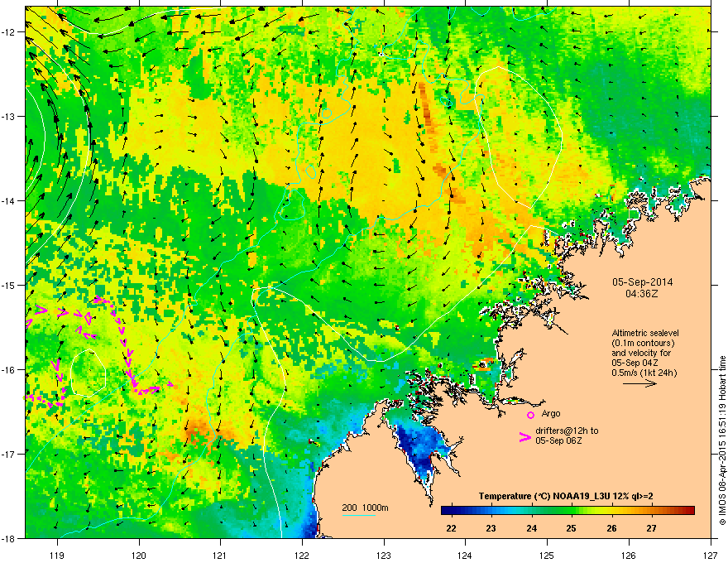
Task: Click the '200 1000m' depth label
Action: click(366, 508)
